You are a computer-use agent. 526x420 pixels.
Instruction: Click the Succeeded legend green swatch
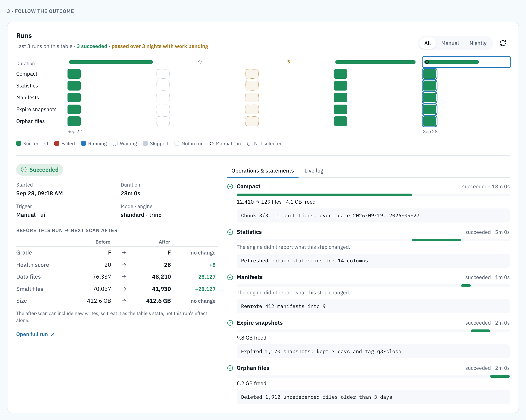19,144
